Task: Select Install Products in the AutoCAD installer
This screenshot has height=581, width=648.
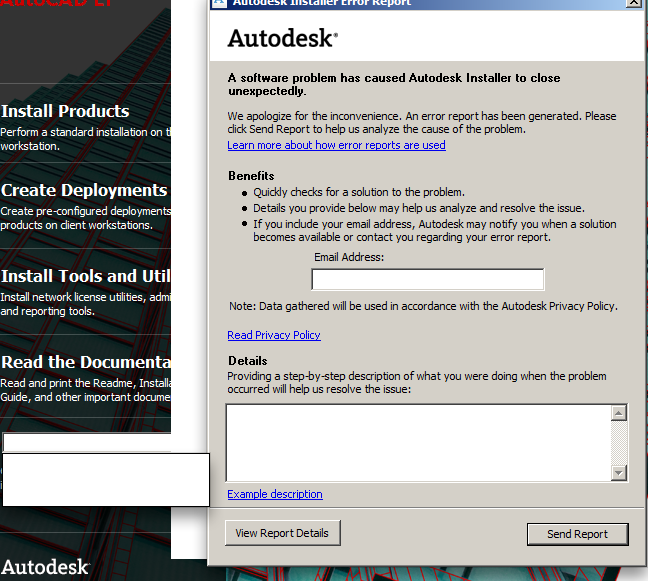Action: (65, 111)
